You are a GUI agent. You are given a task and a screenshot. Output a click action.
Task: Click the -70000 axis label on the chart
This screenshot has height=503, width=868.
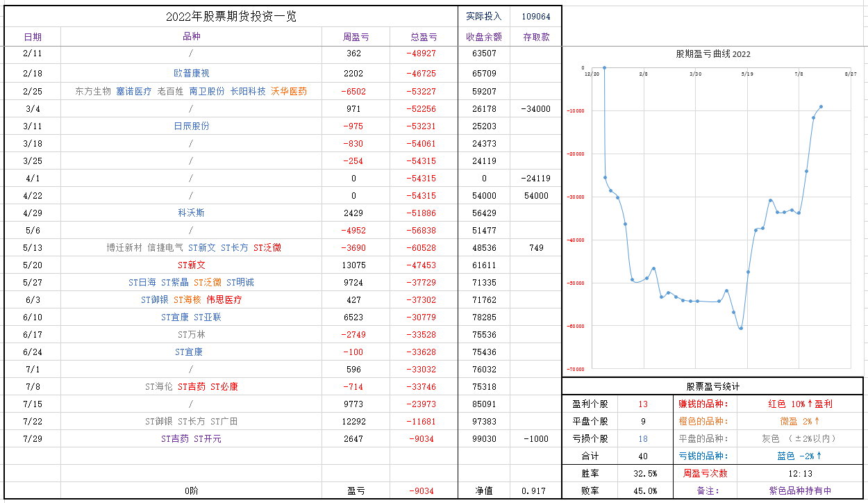coord(576,369)
